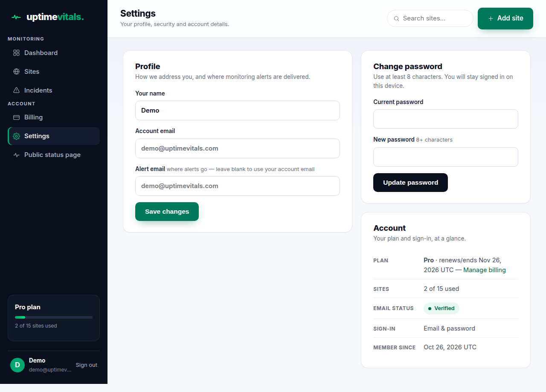Click the Sites globe icon

pyautogui.click(x=16, y=72)
